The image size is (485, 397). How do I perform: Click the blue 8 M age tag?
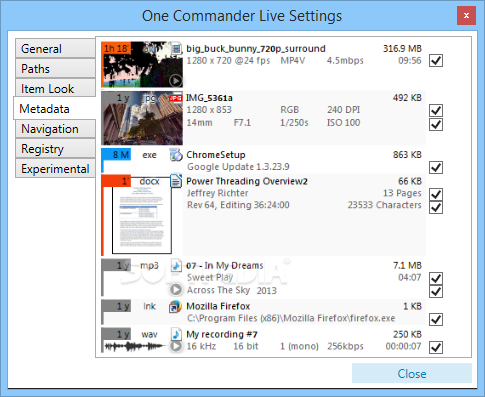(116, 155)
